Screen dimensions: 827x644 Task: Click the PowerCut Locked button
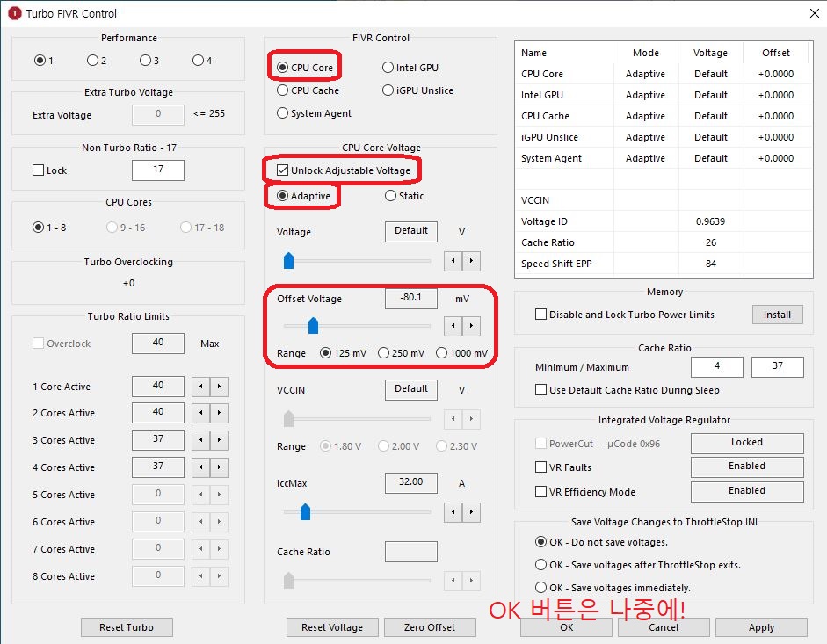[x=747, y=443]
